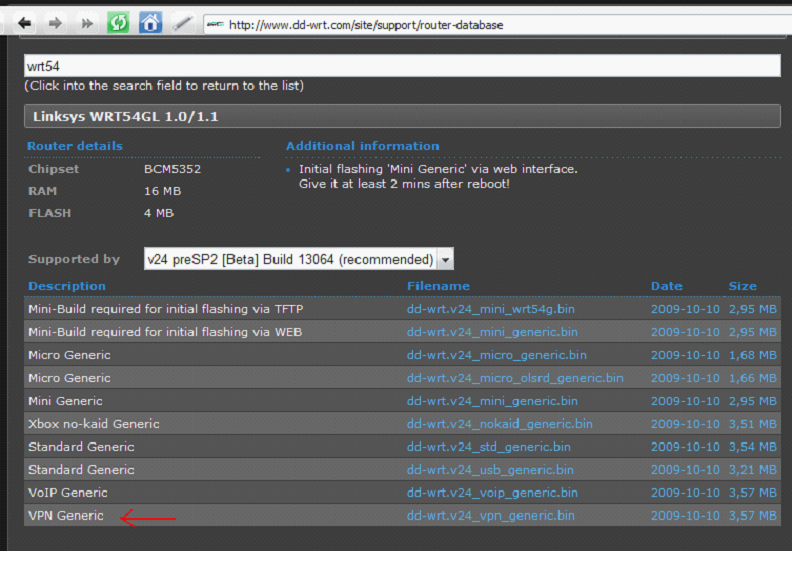The image size is (792, 570).
Task: Open the home page with the house icon
Action: 150,23
